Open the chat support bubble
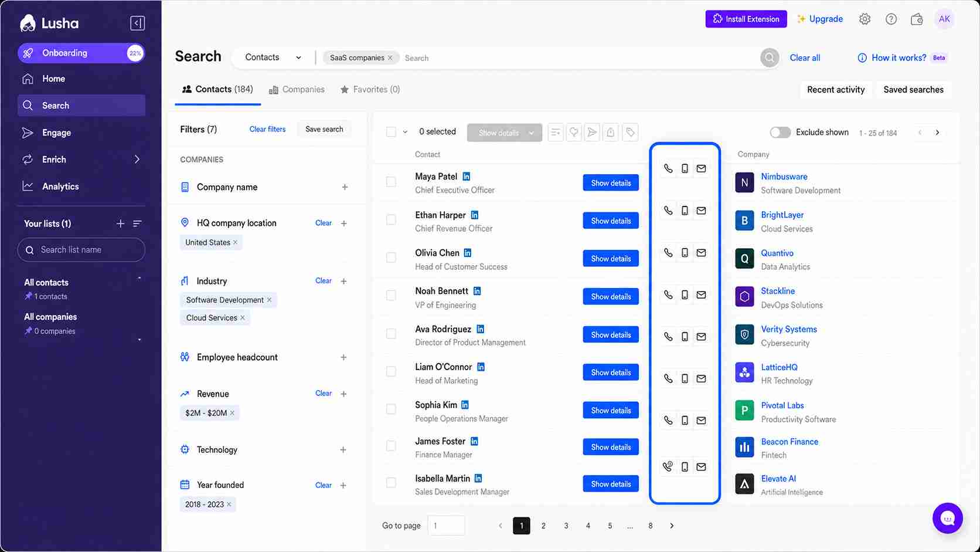Image resolution: width=980 pixels, height=552 pixels. [948, 518]
